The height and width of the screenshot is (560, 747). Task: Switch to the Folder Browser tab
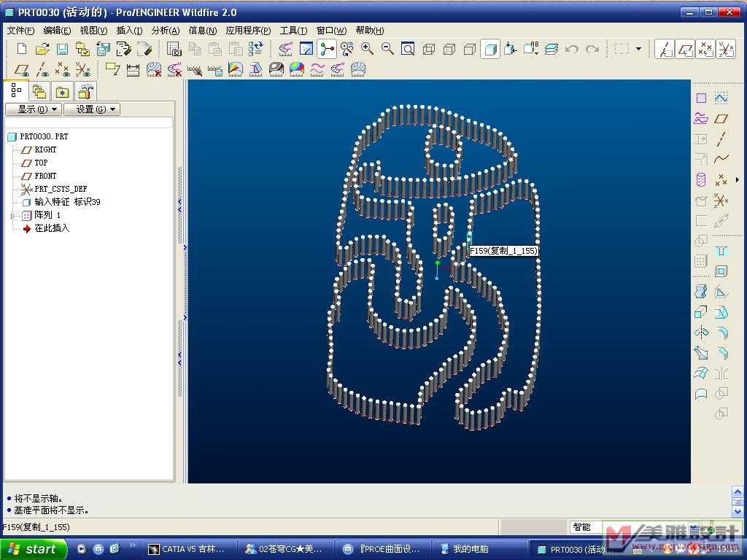(39, 91)
